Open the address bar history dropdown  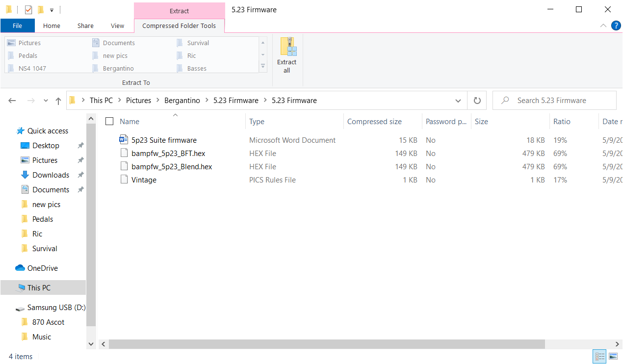click(458, 101)
